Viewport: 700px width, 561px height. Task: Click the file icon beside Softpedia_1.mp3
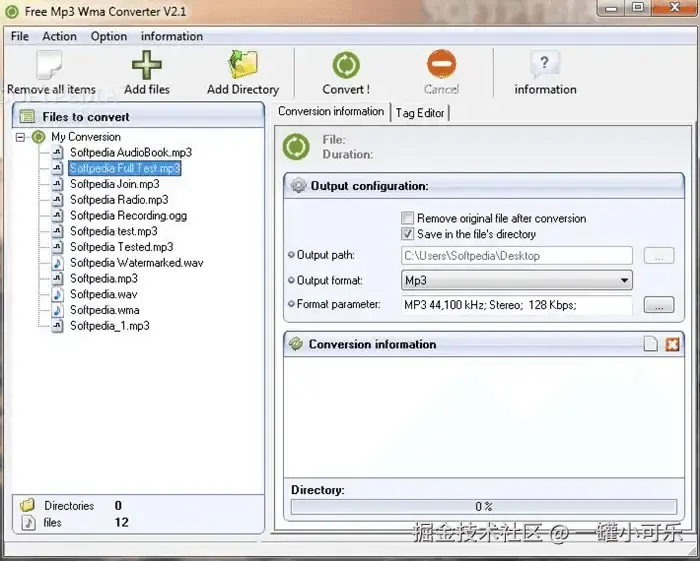click(57, 326)
